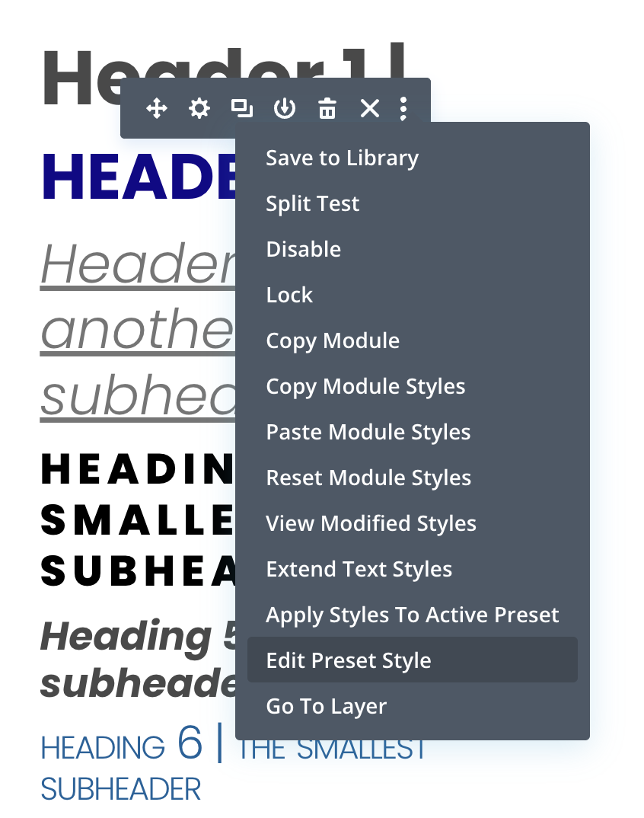The height and width of the screenshot is (818, 644).
Task: Click Copy Module Styles entry
Action: point(365,386)
